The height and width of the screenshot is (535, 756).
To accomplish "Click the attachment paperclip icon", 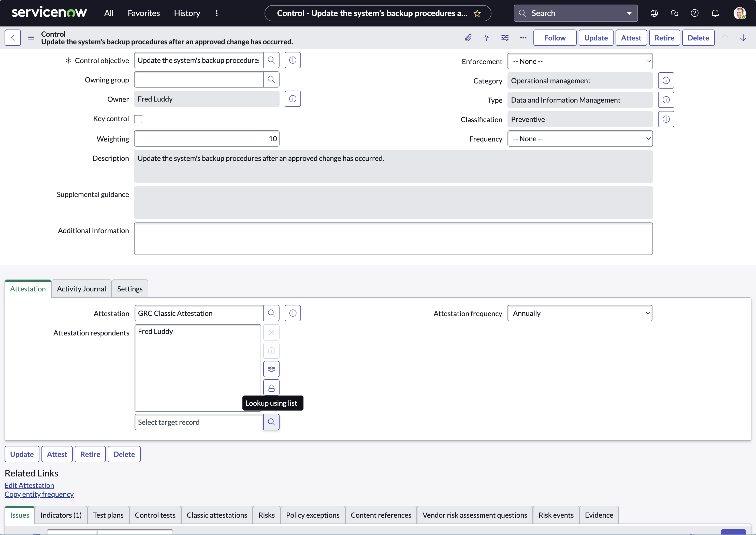I will click(x=468, y=38).
